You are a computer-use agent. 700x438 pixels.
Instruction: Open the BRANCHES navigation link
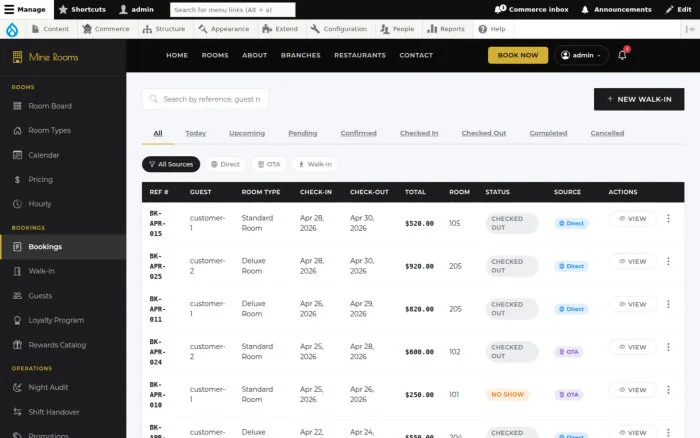pyautogui.click(x=300, y=55)
